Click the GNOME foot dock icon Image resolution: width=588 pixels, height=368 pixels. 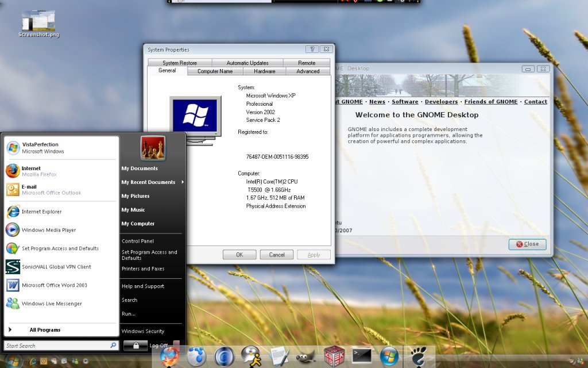pyautogui.click(x=418, y=356)
